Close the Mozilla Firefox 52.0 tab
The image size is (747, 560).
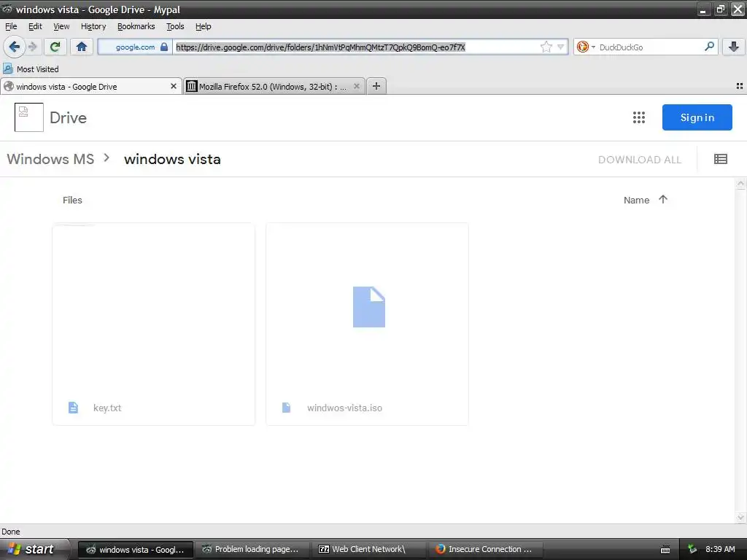[x=356, y=86]
